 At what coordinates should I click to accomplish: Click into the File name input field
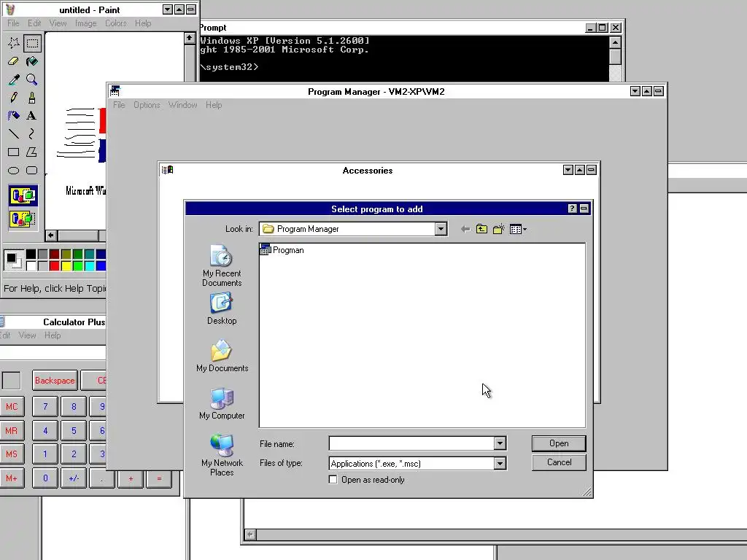click(x=411, y=443)
